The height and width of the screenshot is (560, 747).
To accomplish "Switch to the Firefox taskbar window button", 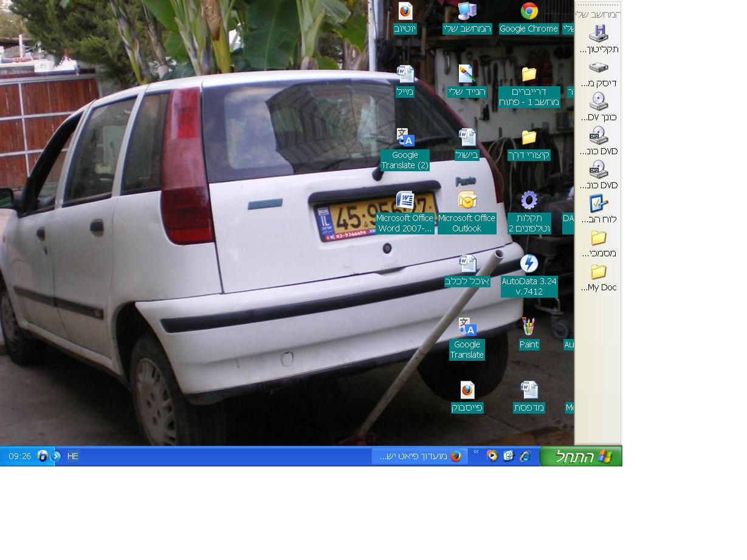I will coord(419,456).
